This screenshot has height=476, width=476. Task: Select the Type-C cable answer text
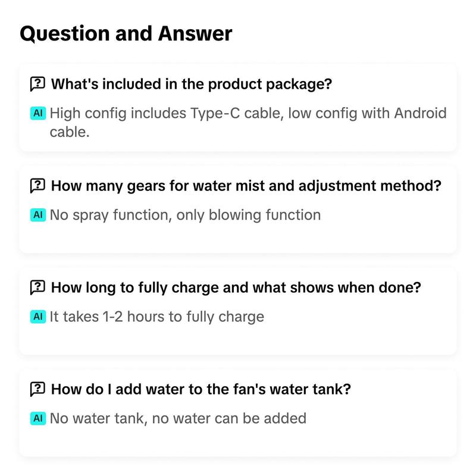(248, 123)
